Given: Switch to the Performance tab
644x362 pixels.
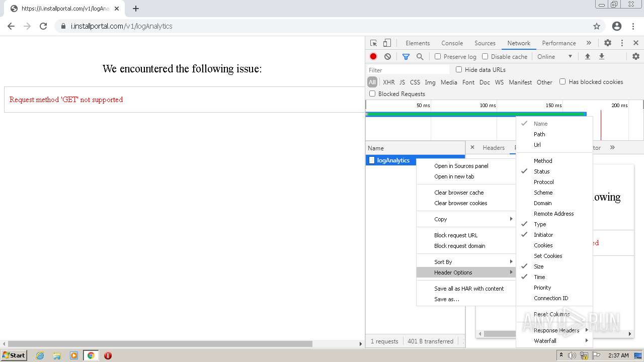Looking at the screenshot, I should click(559, 43).
